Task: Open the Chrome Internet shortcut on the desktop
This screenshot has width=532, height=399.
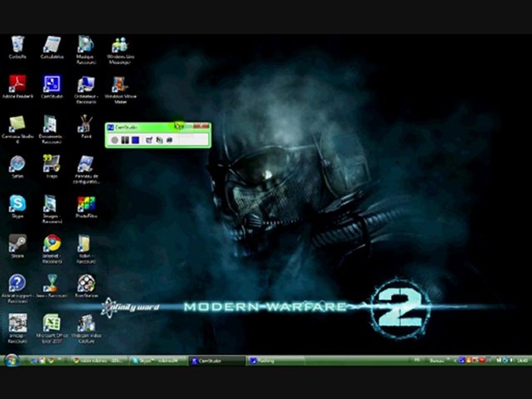Action: coord(52,249)
